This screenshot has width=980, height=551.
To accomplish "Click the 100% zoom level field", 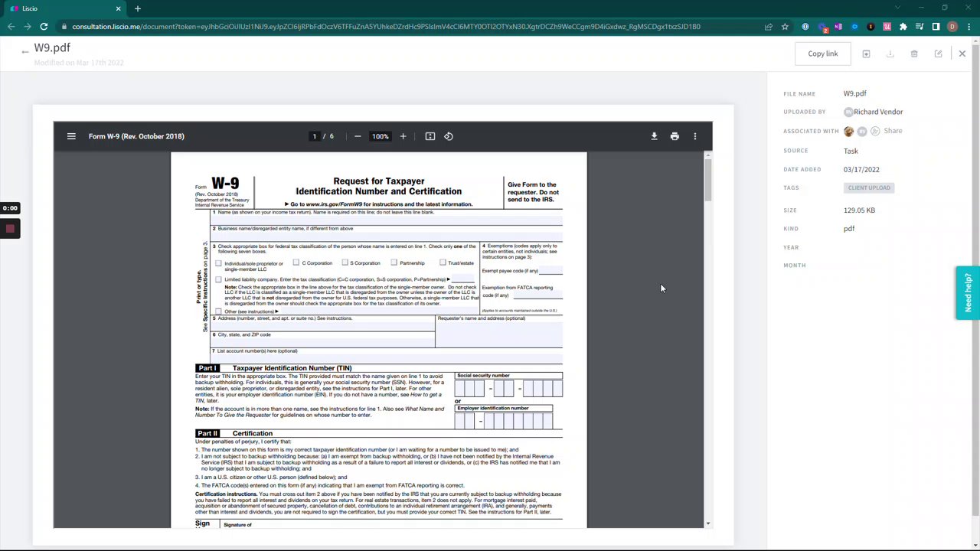I will [381, 136].
